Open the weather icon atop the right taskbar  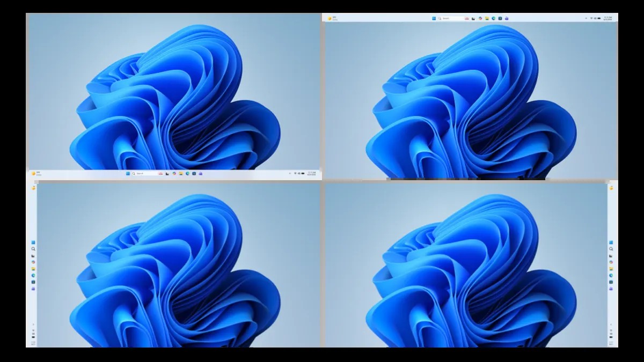[x=611, y=188]
